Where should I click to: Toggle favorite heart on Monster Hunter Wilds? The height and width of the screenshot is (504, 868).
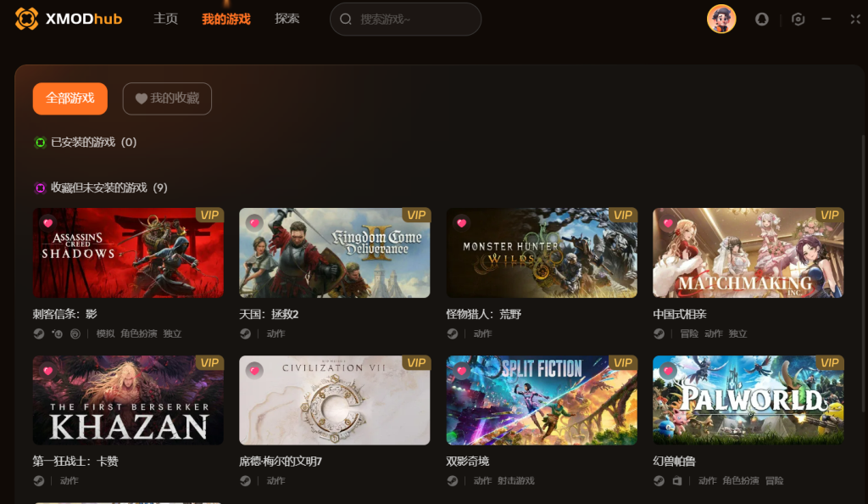(x=461, y=223)
